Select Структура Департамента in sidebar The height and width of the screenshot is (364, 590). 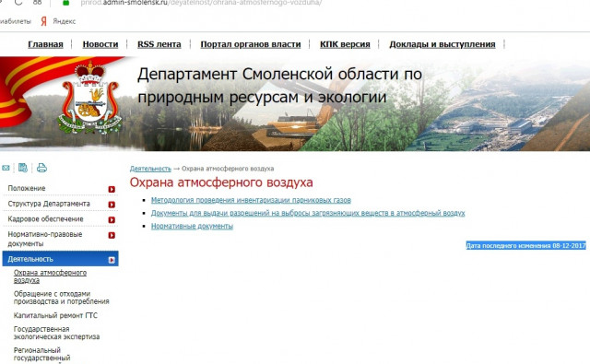pos(49,204)
